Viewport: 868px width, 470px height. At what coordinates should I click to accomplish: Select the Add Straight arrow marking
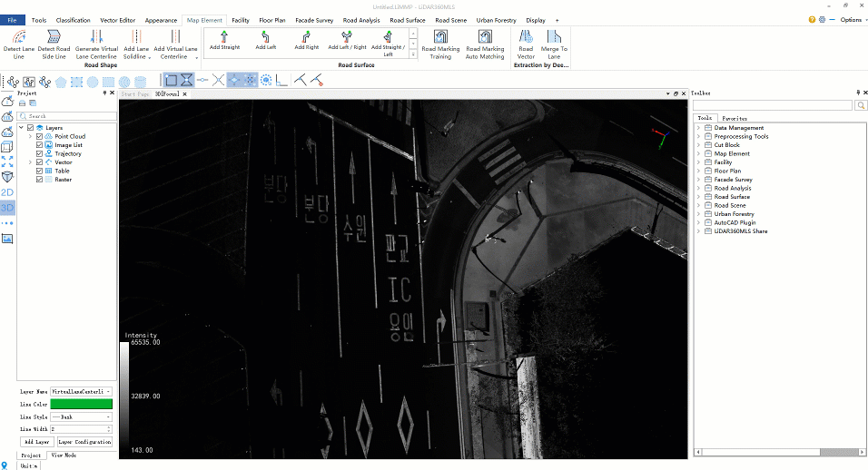224,40
